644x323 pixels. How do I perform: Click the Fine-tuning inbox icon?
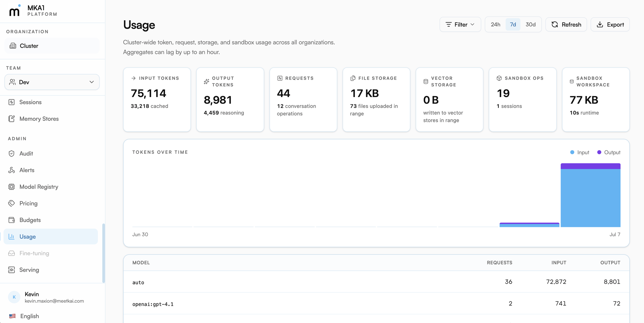12,253
